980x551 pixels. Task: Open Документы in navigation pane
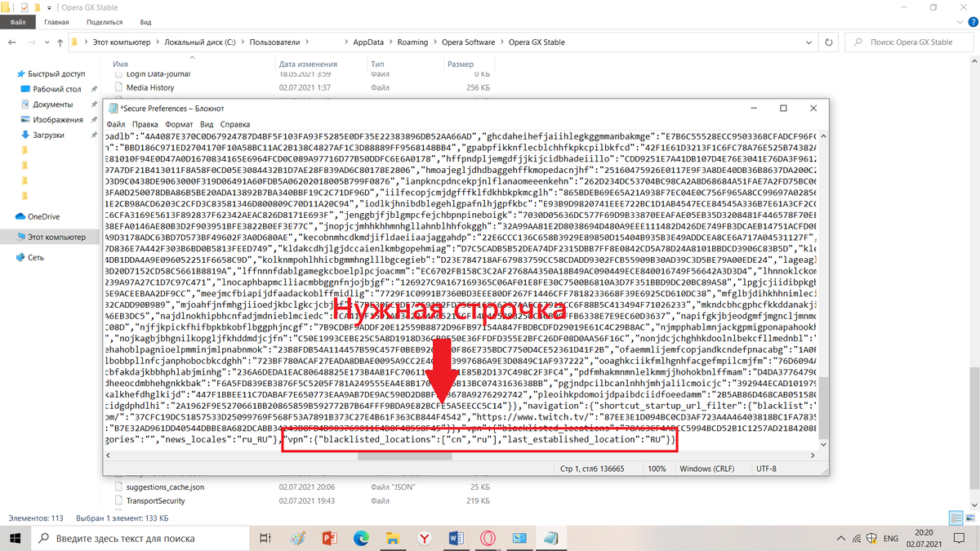click(53, 104)
